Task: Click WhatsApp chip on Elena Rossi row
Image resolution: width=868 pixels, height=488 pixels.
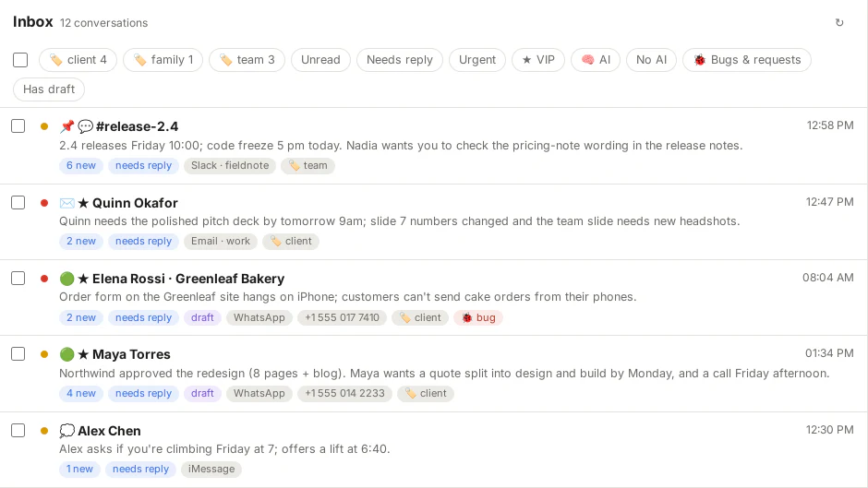Action: (x=259, y=317)
